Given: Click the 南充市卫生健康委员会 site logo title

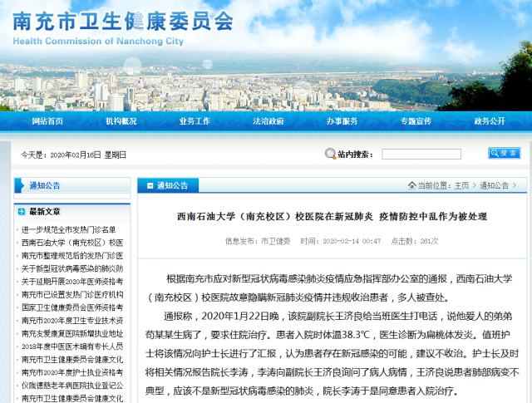Looking at the screenshot, I should [x=123, y=22].
